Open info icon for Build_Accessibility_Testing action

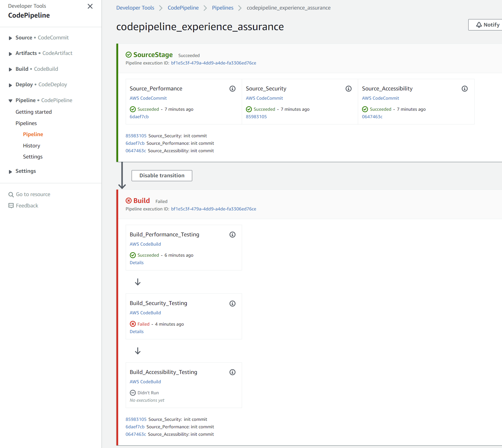point(232,372)
